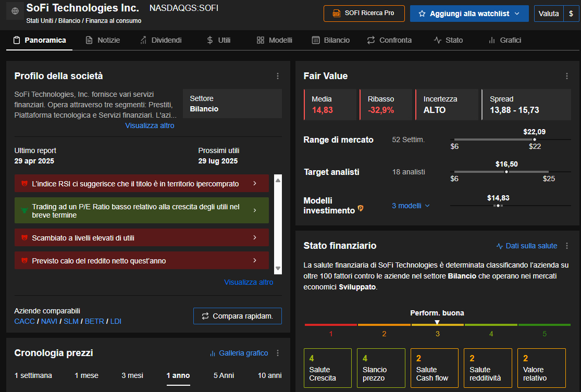Click Visualizza altro below the insights list
Screen dimensions: 581x392
[249, 282]
